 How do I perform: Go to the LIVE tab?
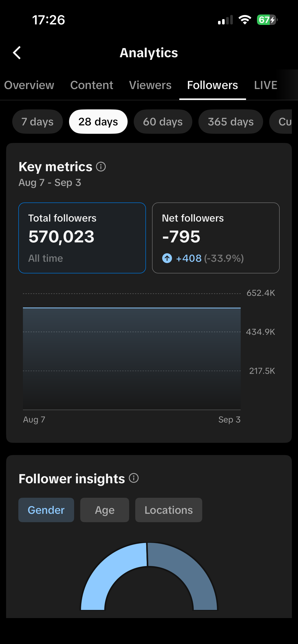(x=266, y=85)
